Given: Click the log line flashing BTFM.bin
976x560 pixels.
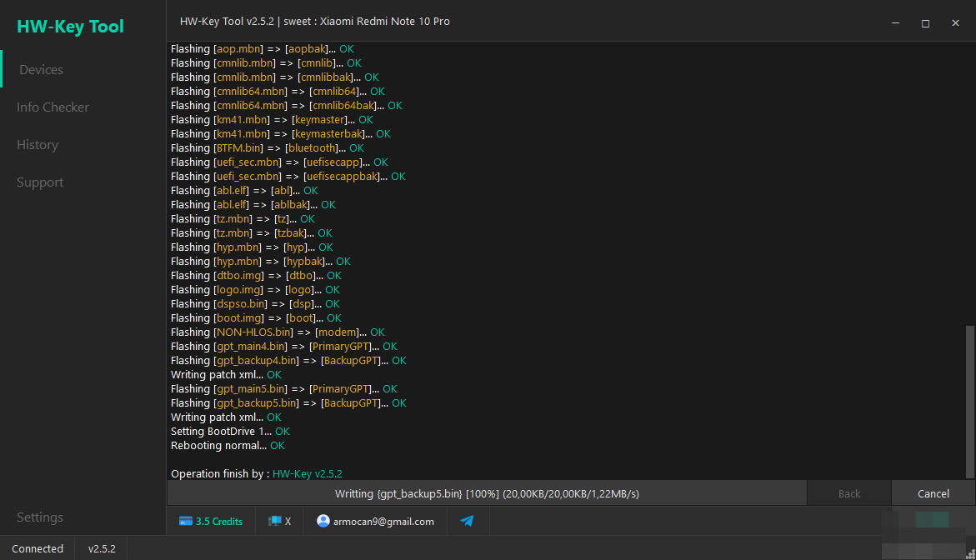Looking at the screenshot, I should click(267, 148).
